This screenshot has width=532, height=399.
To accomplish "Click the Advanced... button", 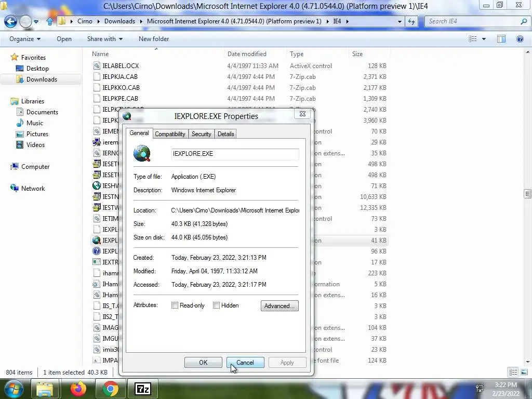I will coord(280,305).
